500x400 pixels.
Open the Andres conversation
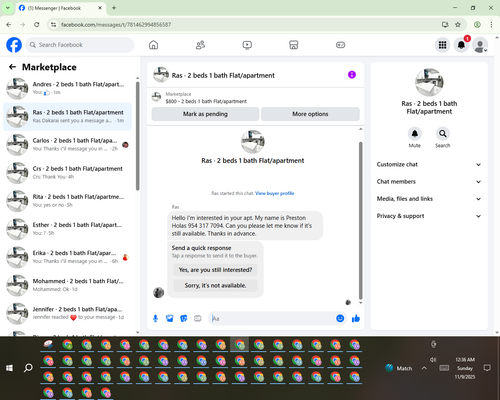[x=68, y=88]
